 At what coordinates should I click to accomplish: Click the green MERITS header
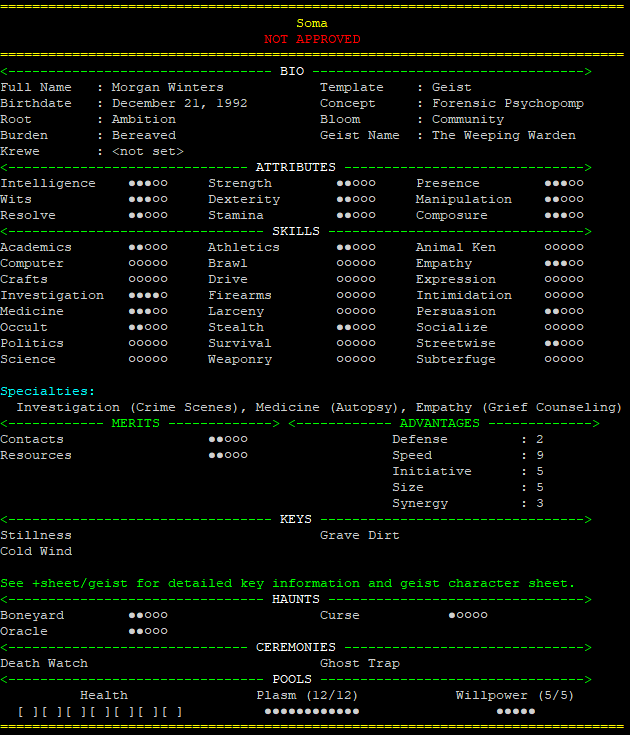point(136,423)
